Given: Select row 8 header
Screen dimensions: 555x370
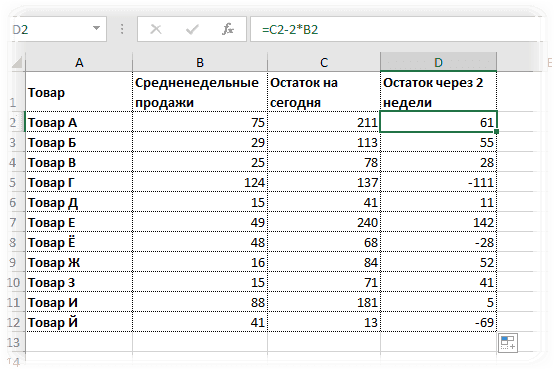Looking at the screenshot, I should (16, 242).
